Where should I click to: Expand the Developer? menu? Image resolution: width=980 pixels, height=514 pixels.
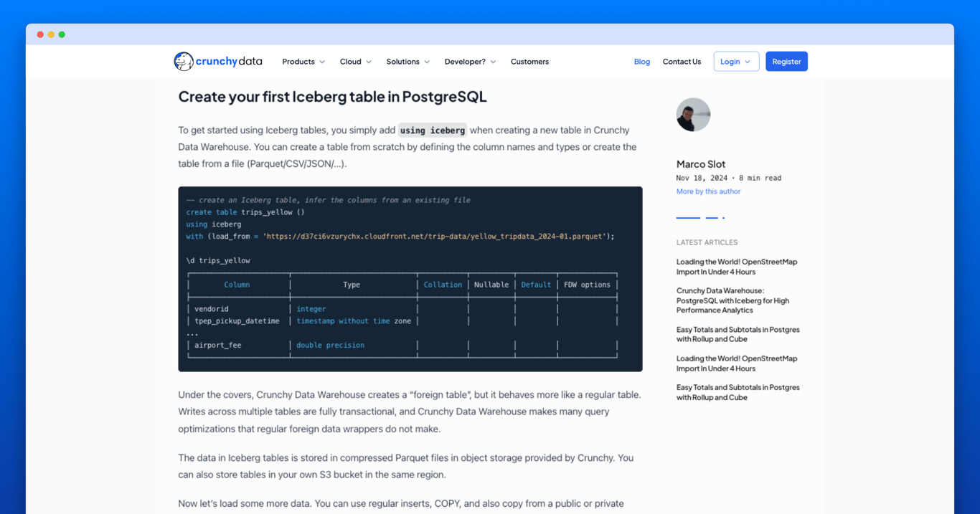pyautogui.click(x=470, y=62)
